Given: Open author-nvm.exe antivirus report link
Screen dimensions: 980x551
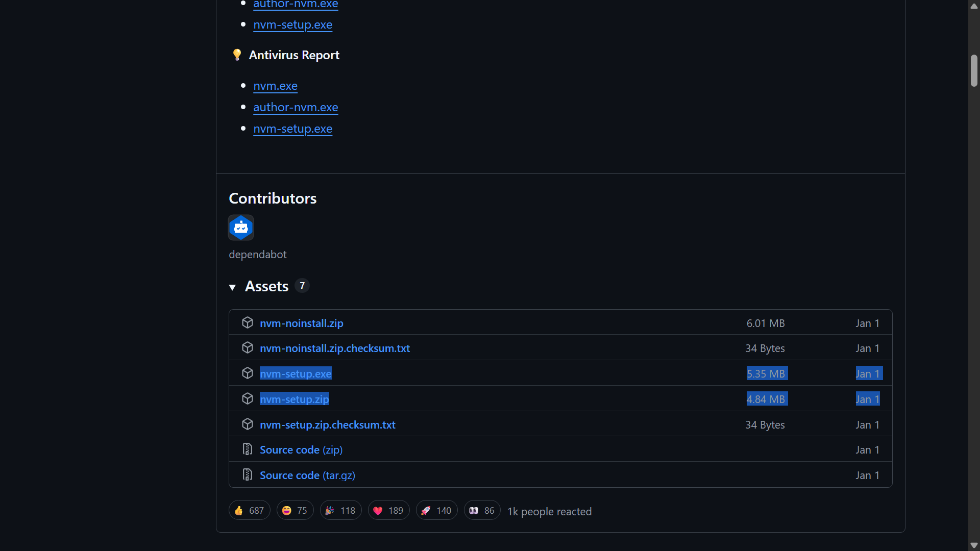Looking at the screenshot, I should 296,108.
